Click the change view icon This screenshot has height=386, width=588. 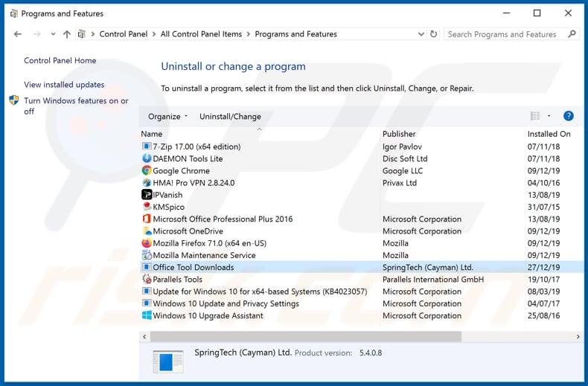(x=535, y=116)
